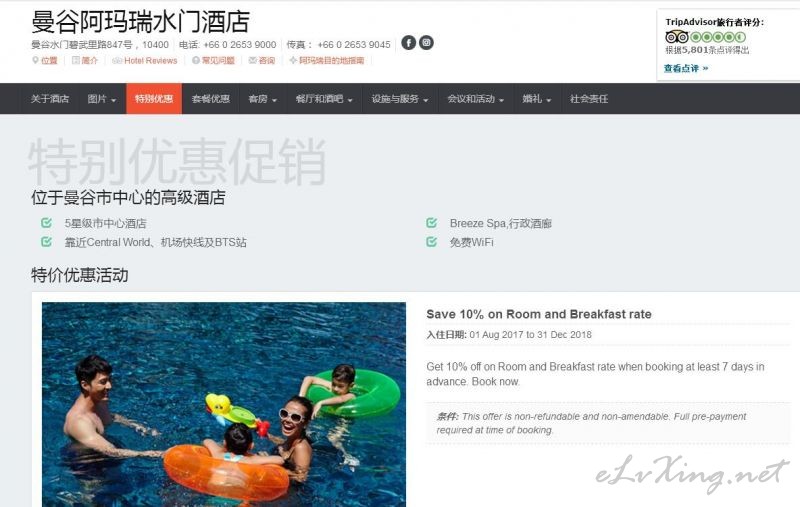The image size is (800, 507).
Task: Click the checkmark beside 免费WiFi
Action: (x=432, y=242)
